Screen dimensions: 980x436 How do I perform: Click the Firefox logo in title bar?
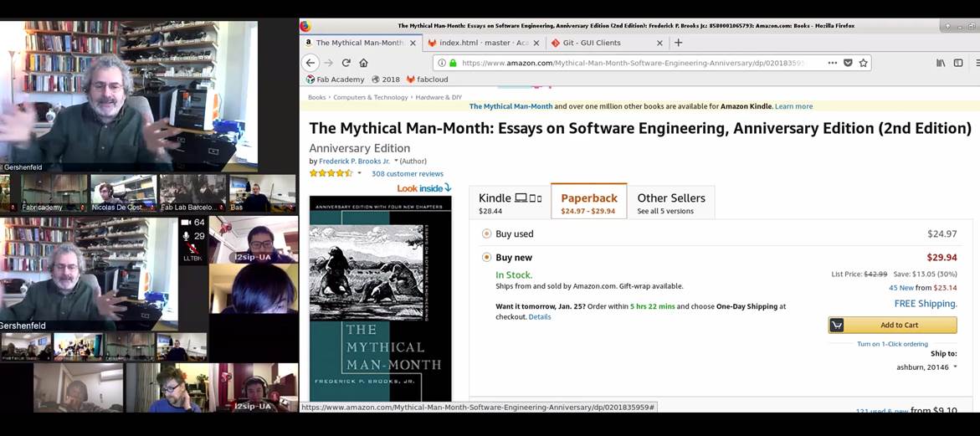pos(305,26)
